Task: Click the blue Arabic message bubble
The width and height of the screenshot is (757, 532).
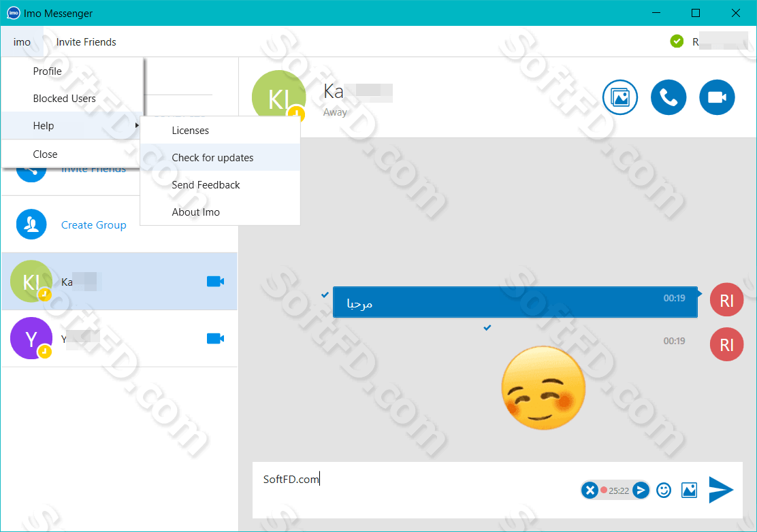Action: pos(515,303)
